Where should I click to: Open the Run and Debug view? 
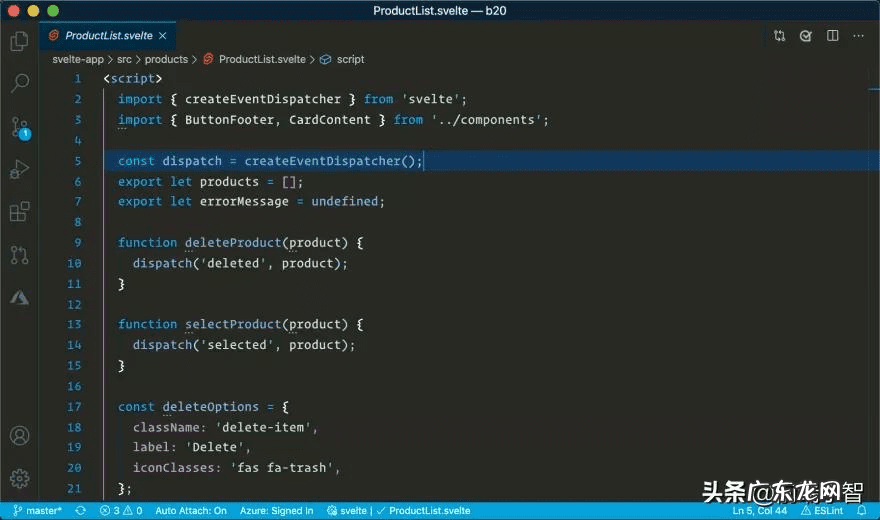19,169
